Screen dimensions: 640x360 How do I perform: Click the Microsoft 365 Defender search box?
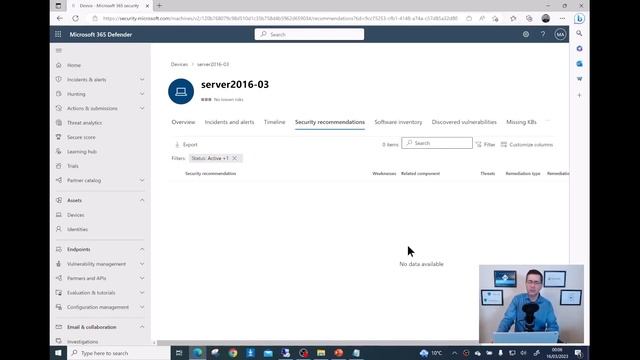pos(309,34)
